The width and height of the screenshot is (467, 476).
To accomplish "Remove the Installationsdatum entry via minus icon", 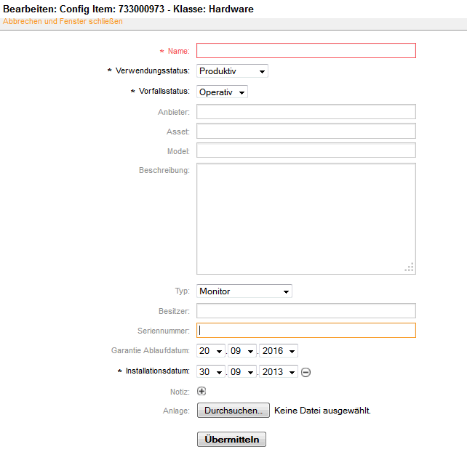I will point(306,372).
